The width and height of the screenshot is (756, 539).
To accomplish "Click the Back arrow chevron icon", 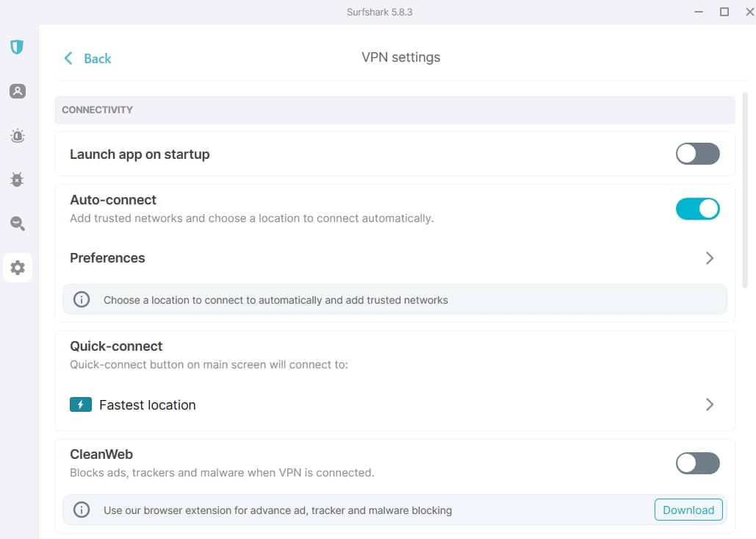I will (68, 58).
